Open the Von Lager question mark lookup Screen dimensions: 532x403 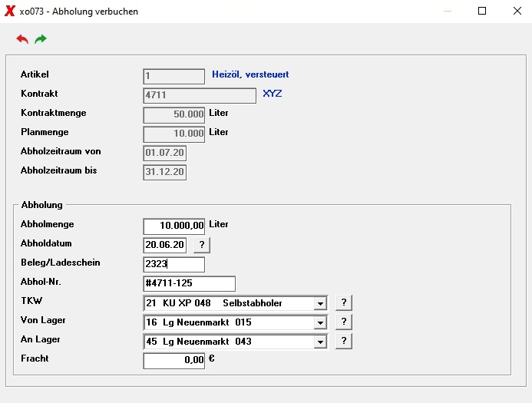click(344, 322)
